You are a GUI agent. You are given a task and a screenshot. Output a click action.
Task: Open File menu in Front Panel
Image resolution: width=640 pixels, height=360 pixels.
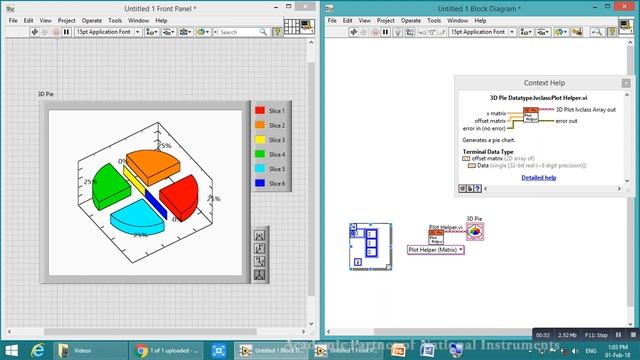pyautogui.click(x=13, y=20)
